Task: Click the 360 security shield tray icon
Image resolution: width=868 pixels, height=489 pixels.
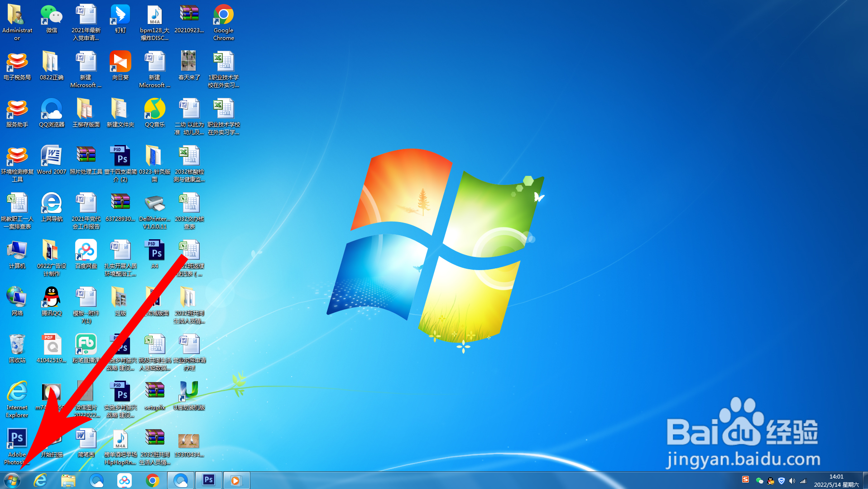Action: coord(782,481)
